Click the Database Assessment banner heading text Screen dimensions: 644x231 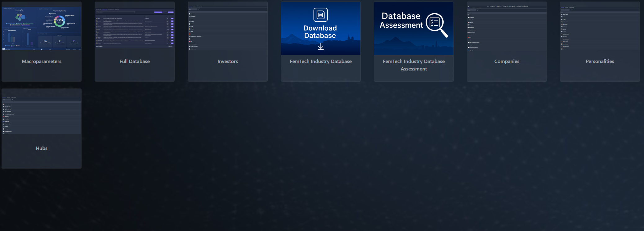[401, 20]
